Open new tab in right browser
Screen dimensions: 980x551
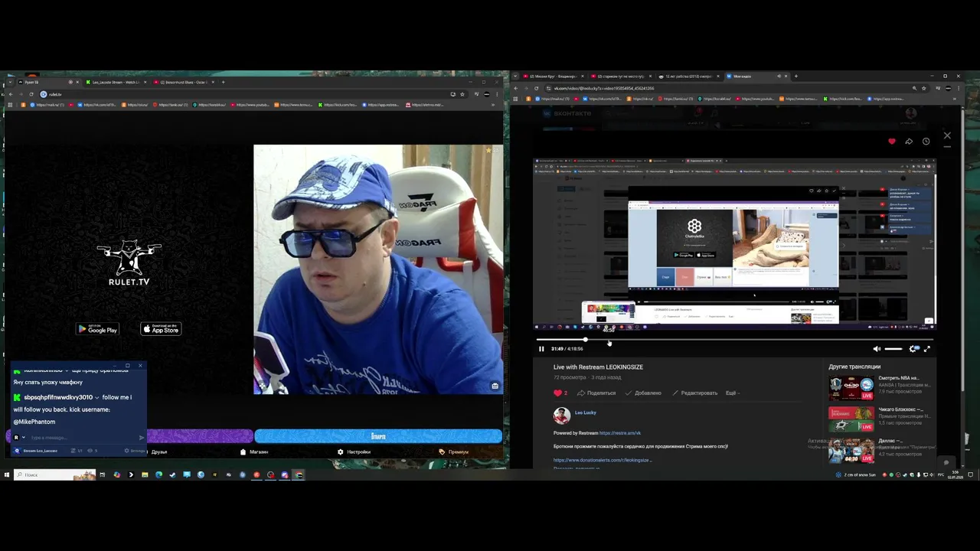tap(796, 77)
